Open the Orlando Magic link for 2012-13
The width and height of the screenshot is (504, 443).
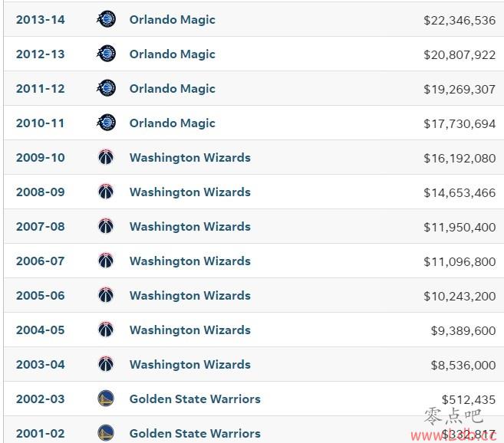[x=172, y=54]
